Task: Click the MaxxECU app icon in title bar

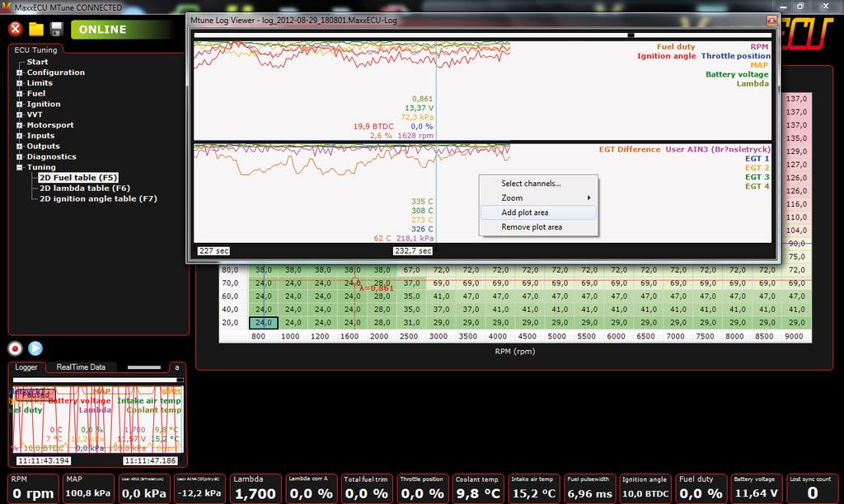Action: tap(6, 7)
